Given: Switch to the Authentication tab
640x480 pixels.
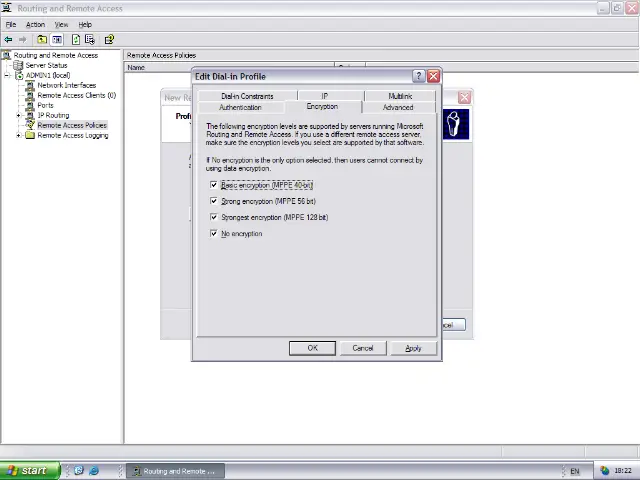Looking at the screenshot, I should point(240,107).
